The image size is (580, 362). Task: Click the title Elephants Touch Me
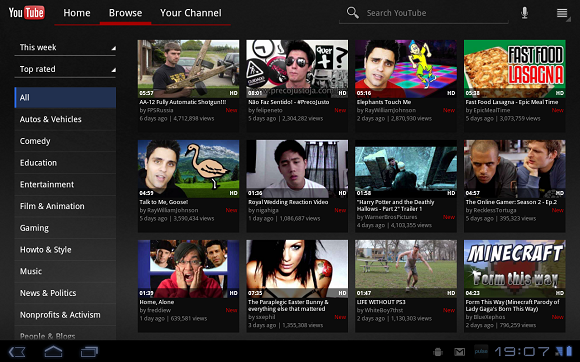pos(384,102)
